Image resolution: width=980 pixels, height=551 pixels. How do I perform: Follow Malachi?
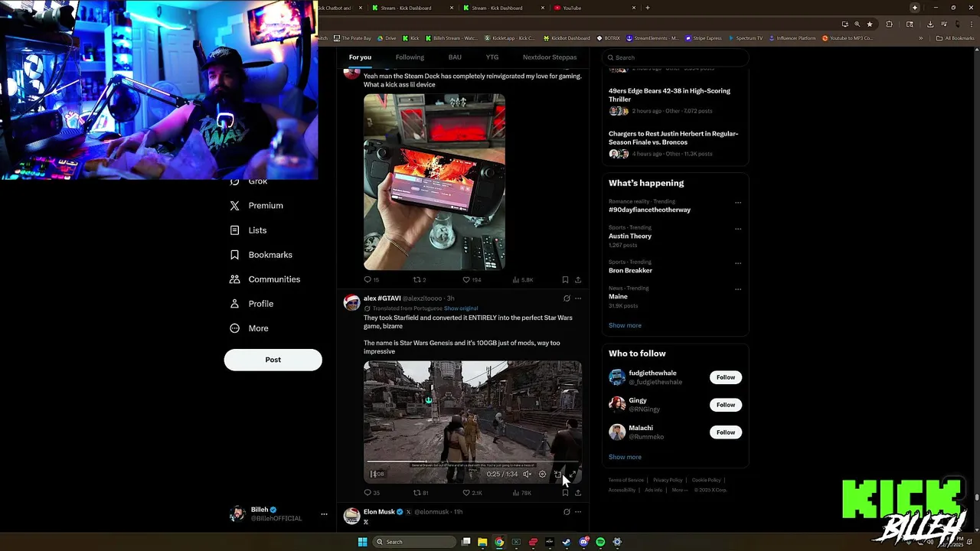point(726,432)
